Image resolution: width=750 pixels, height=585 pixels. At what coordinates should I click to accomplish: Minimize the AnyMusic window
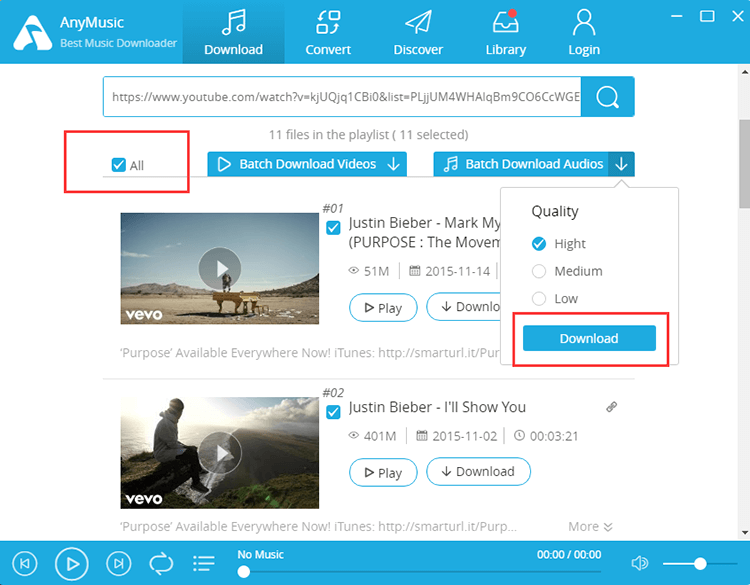click(676, 16)
